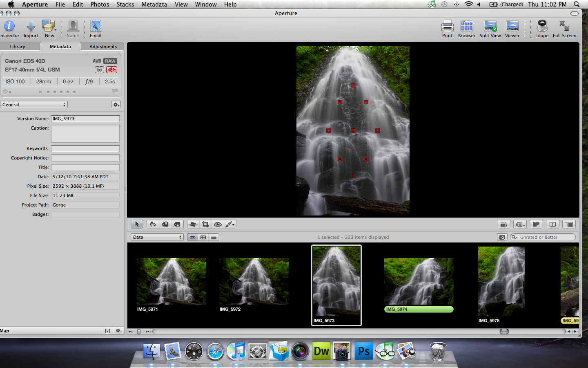Switch to Split View icon
588x368 pixels.
click(x=490, y=26)
